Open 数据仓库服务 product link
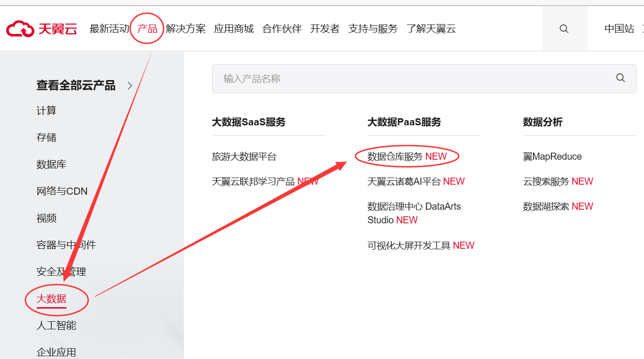Viewport: 644px width, 359px height. [407, 156]
